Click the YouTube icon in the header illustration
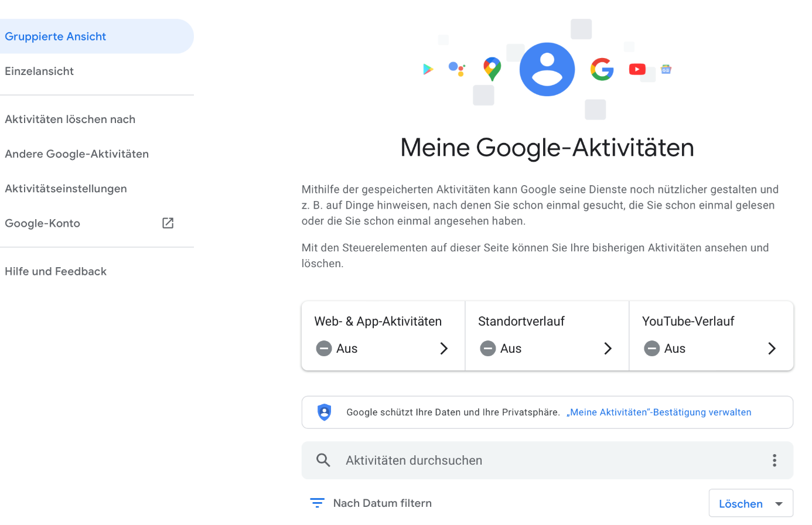 point(637,69)
